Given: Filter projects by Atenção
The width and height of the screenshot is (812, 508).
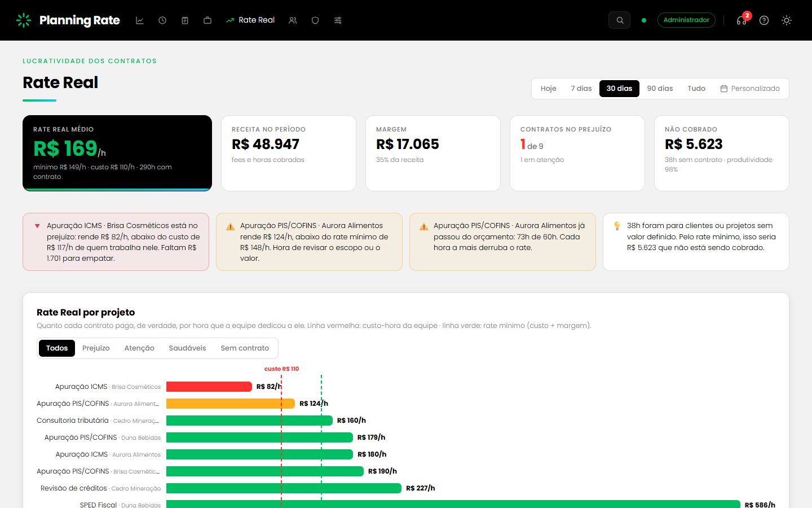Looking at the screenshot, I should [x=139, y=348].
